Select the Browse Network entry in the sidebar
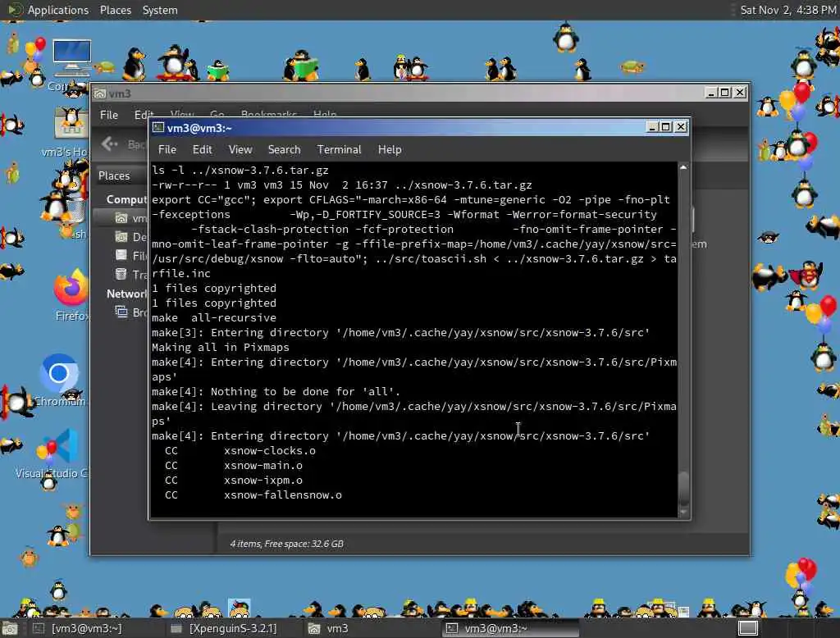840x638 pixels. point(132,312)
